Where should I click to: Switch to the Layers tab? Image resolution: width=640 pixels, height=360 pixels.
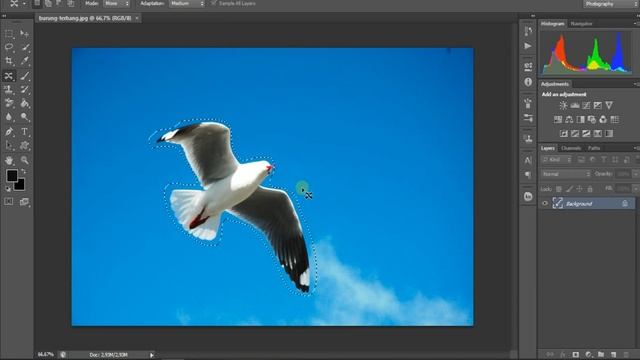pos(548,148)
